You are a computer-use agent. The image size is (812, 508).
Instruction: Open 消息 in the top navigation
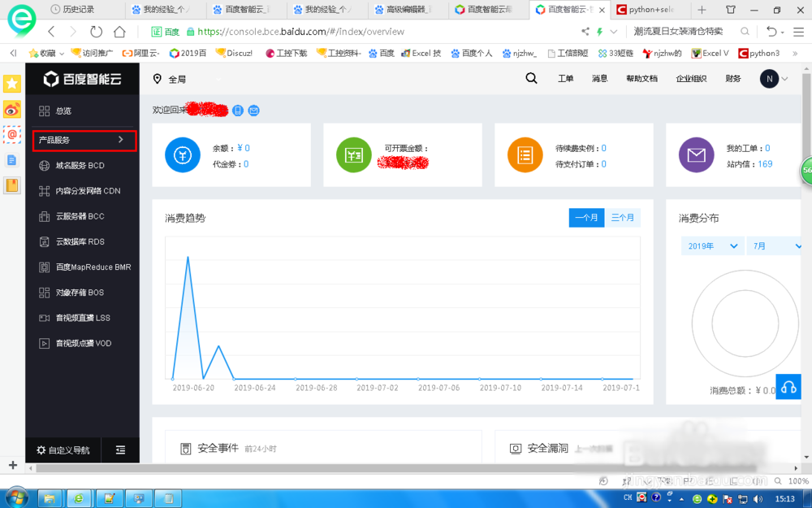600,79
